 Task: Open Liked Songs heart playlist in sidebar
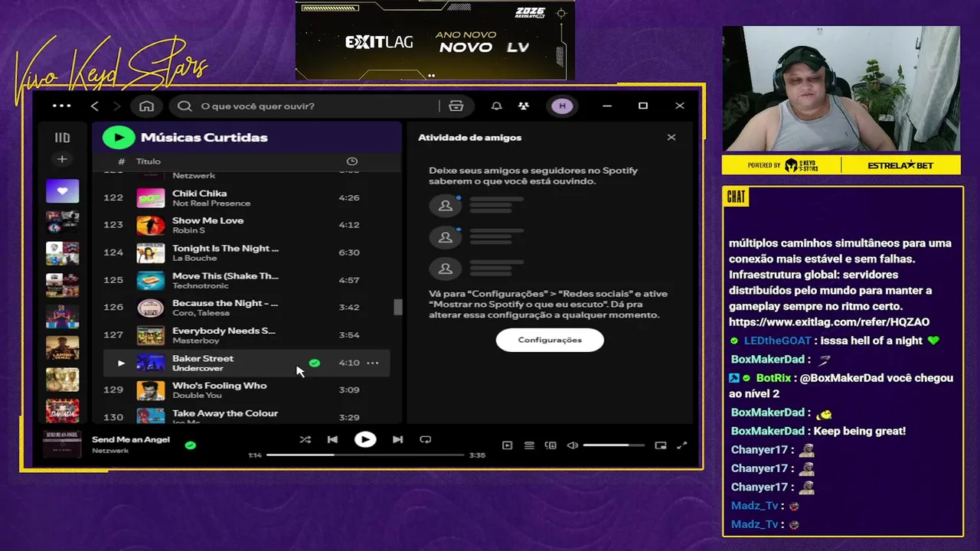click(x=62, y=191)
